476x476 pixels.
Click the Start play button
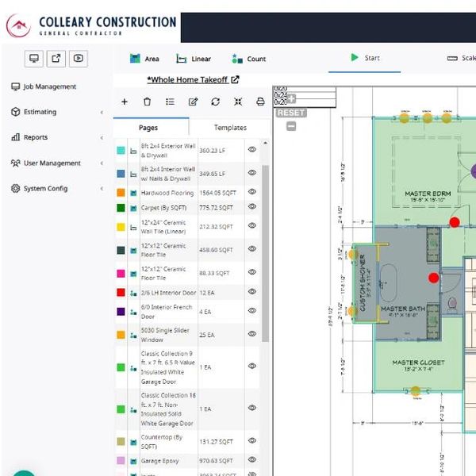click(x=365, y=58)
